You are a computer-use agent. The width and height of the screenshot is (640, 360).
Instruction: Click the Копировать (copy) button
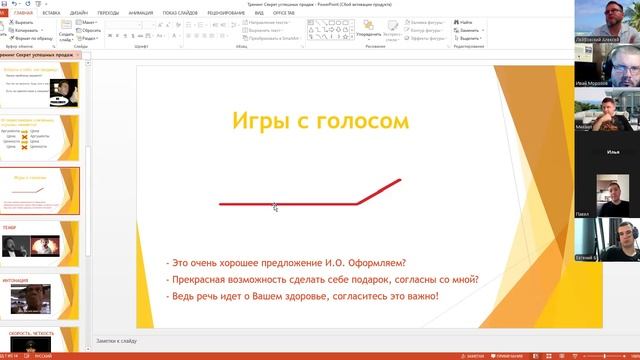[24, 30]
